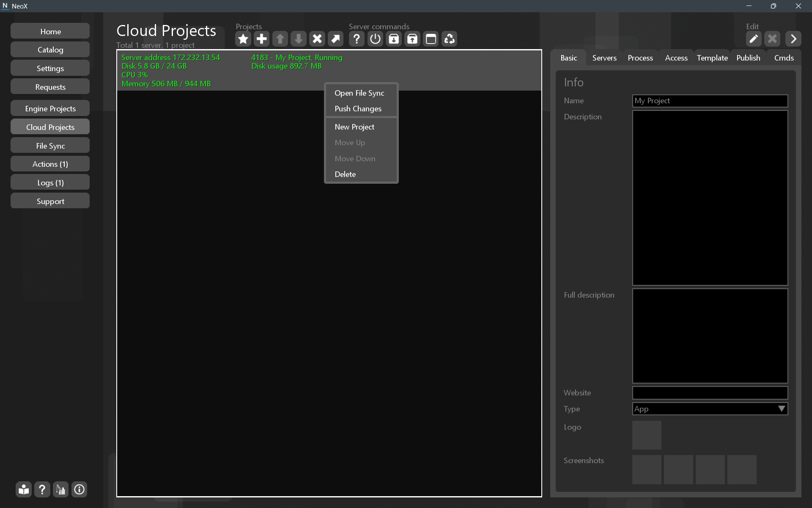Click the X delete icon in Projects toolbar
812x508 pixels.
(317, 39)
